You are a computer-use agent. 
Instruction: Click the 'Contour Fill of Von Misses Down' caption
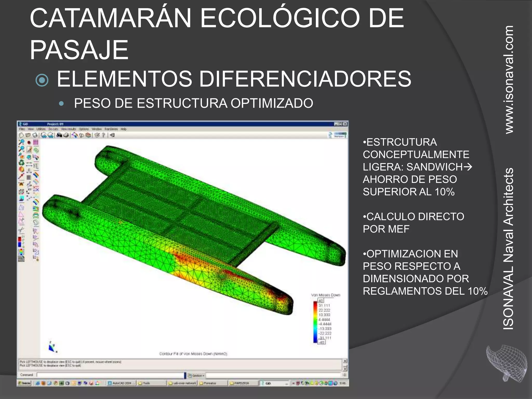tap(193, 354)
